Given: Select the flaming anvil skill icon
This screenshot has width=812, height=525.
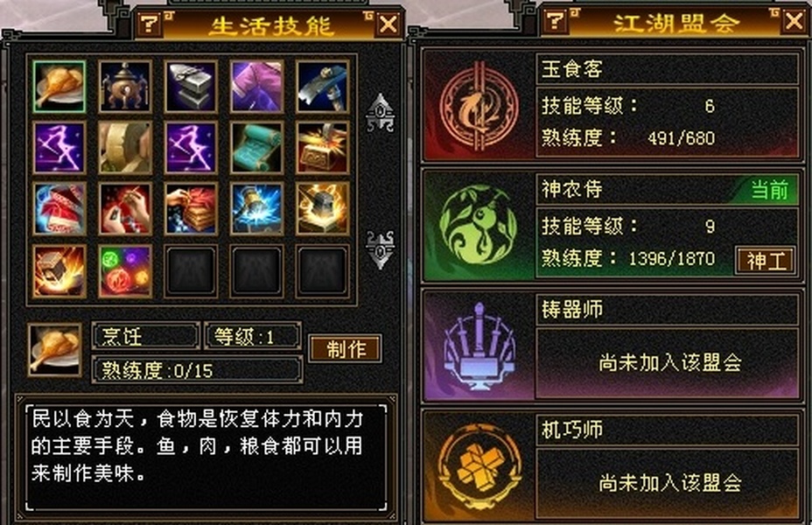Looking at the screenshot, I should coord(59,271).
